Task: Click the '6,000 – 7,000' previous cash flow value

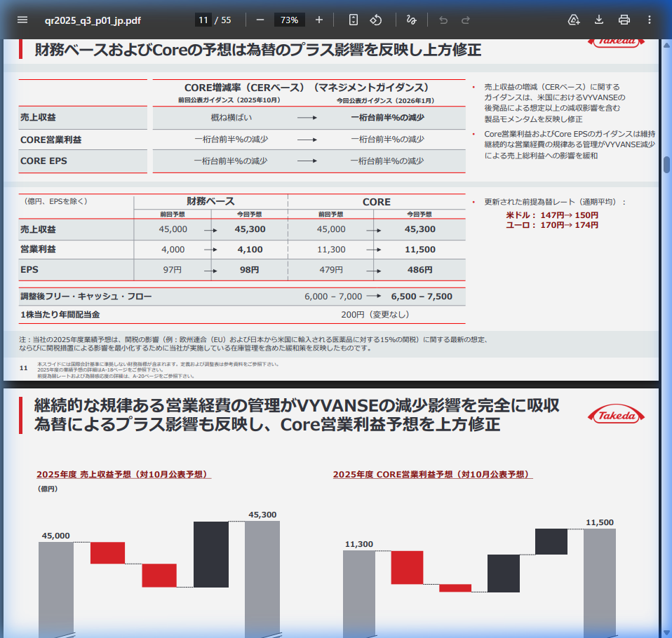Action: pyautogui.click(x=333, y=297)
